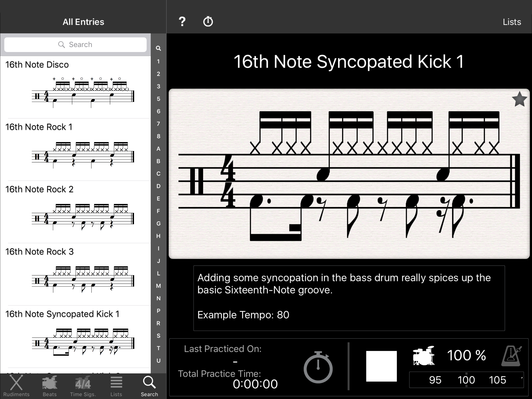The height and width of the screenshot is (399, 532).
Task: Tap the stopwatch icon in top toolbar
Action: [x=208, y=22]
